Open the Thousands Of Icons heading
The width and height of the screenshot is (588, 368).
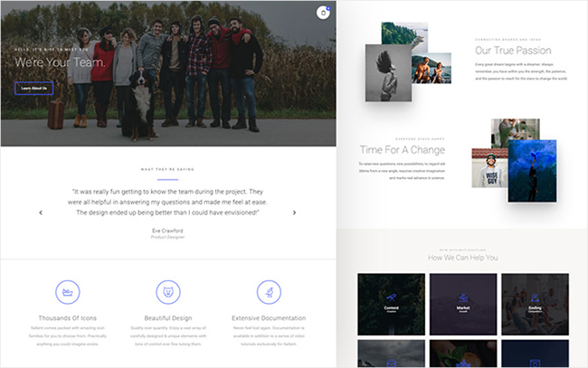(x=68, y=318)
